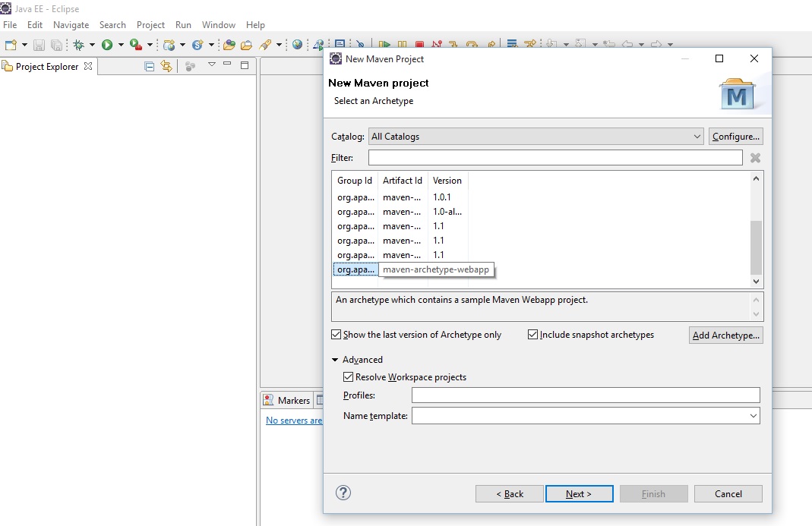Open the File menu
This screenshot has width=812, height=526.
10,25
